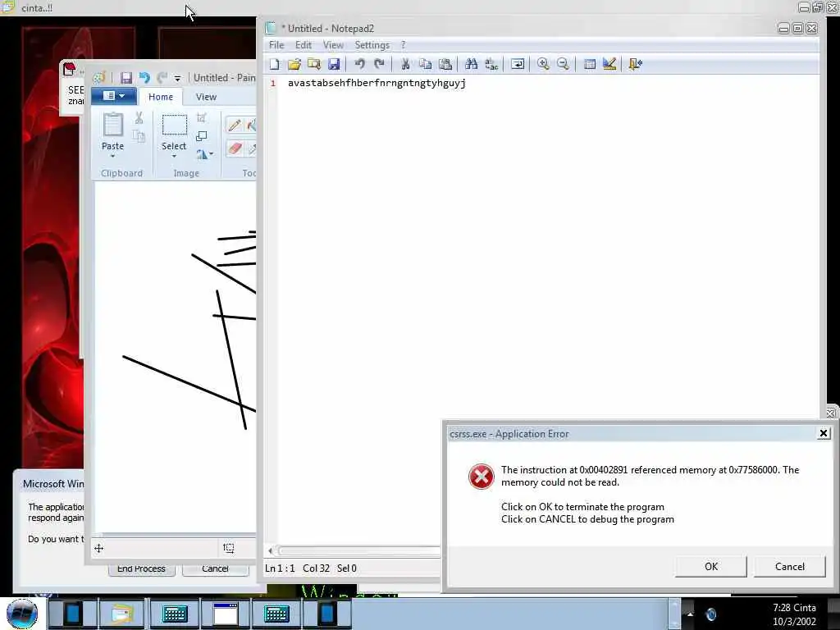Viewport: 840px width, 630px height.
Task: Click Cut scissors icon in Paint Clipboard group
Action: tap(139, 118)
